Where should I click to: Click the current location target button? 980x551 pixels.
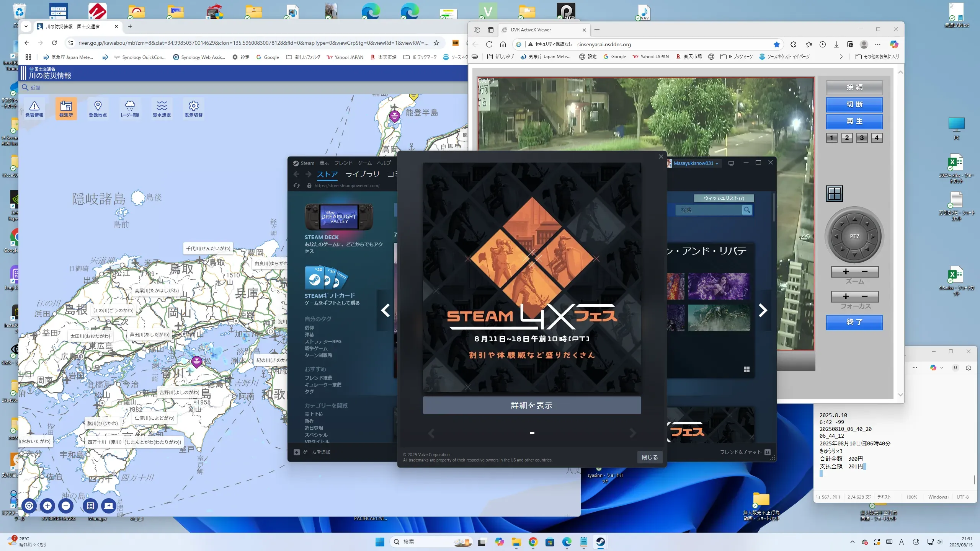[29, 506]
